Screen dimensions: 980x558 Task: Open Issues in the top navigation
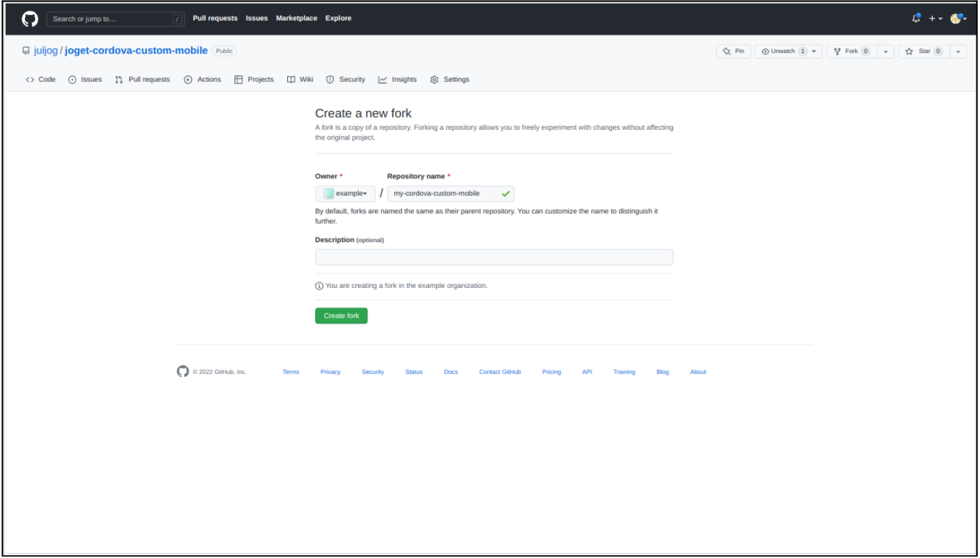pos(257,19)
